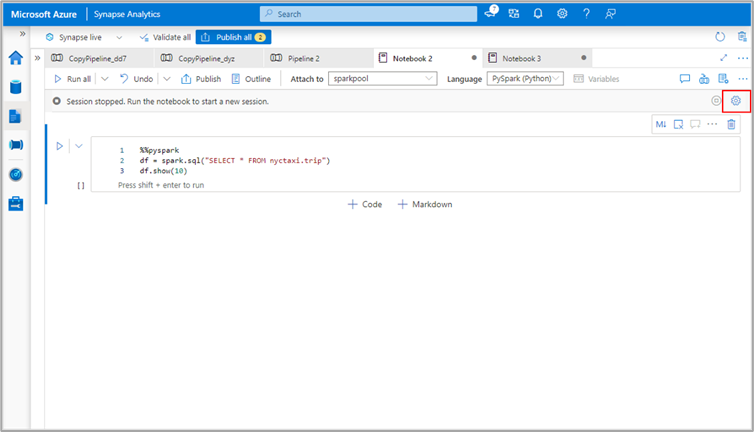Close Notebook 2 tab via its dot
Image resolution: width=754 pixels, height=432 pixels.
[474, 58]
